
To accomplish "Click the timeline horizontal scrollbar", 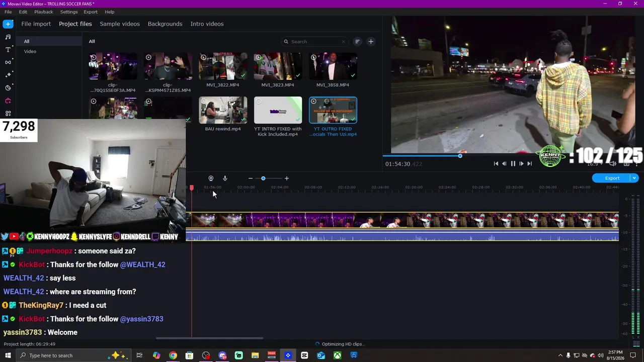I will pos(210,338).
